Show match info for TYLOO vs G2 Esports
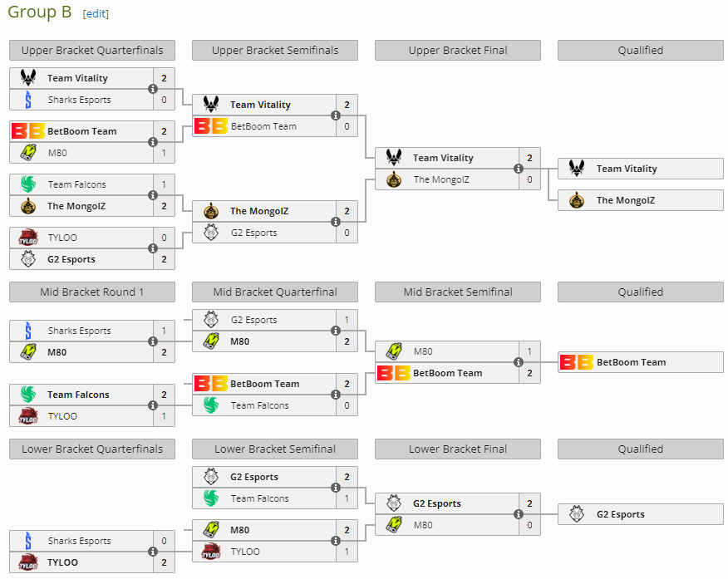 tap(153, 248)
